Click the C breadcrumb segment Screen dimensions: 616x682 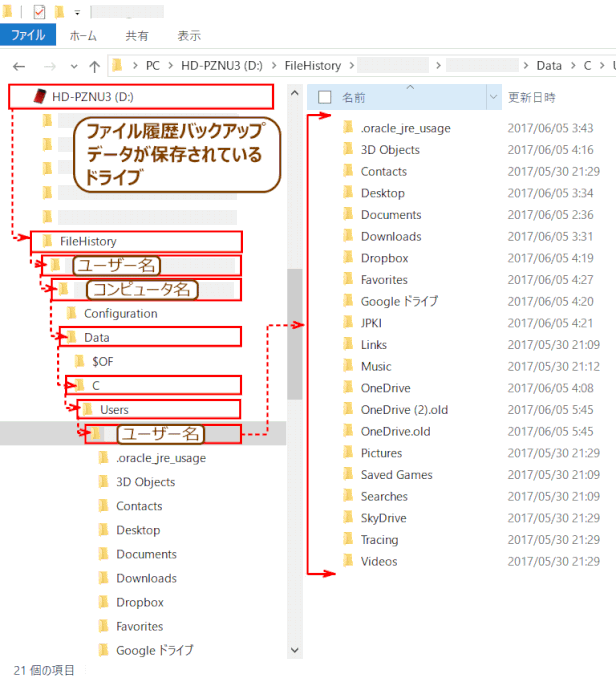[587, 66]
